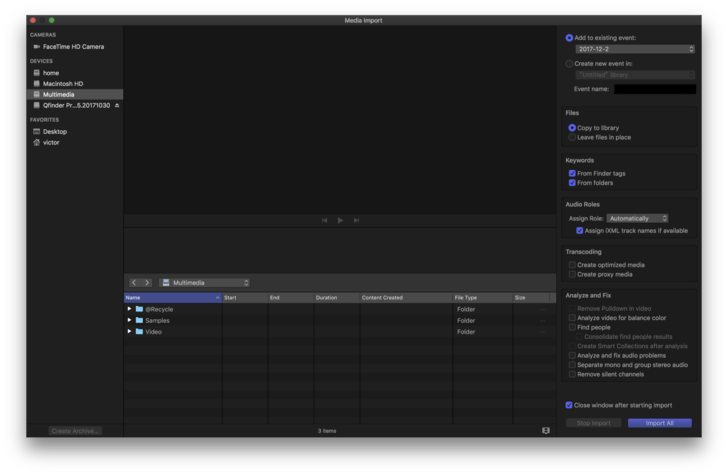
Task: Toggle the import options panel icon
Action: (x=546, y=430)
